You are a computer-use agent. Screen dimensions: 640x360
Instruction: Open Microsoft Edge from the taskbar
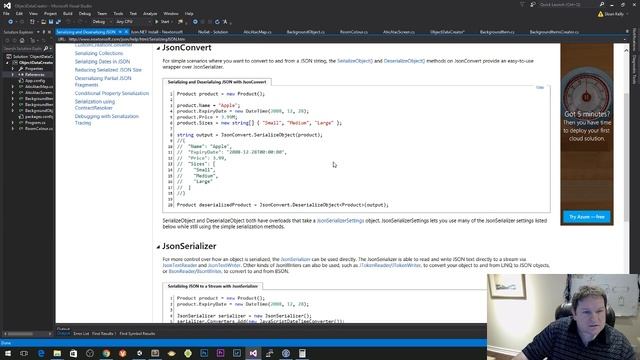point(41,353)
